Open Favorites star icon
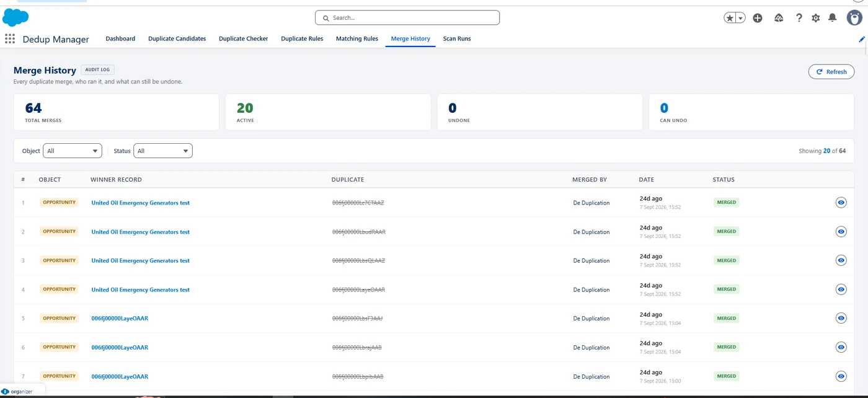868x398 pixels. click(x=730, y=18)
